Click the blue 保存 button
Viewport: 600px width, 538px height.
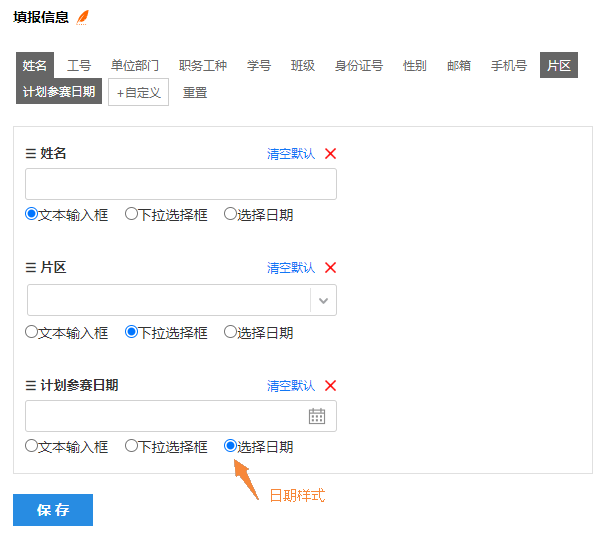(53, 510)
